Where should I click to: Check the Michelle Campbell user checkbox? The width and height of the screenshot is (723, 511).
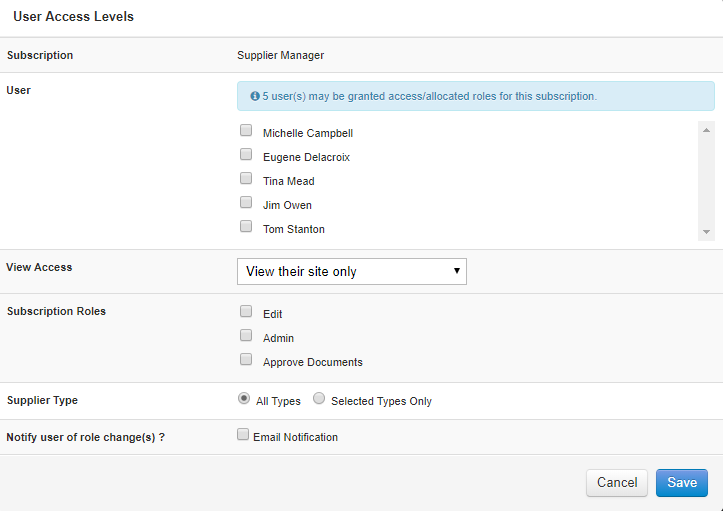pyautogui.click(x=246, y=131)
